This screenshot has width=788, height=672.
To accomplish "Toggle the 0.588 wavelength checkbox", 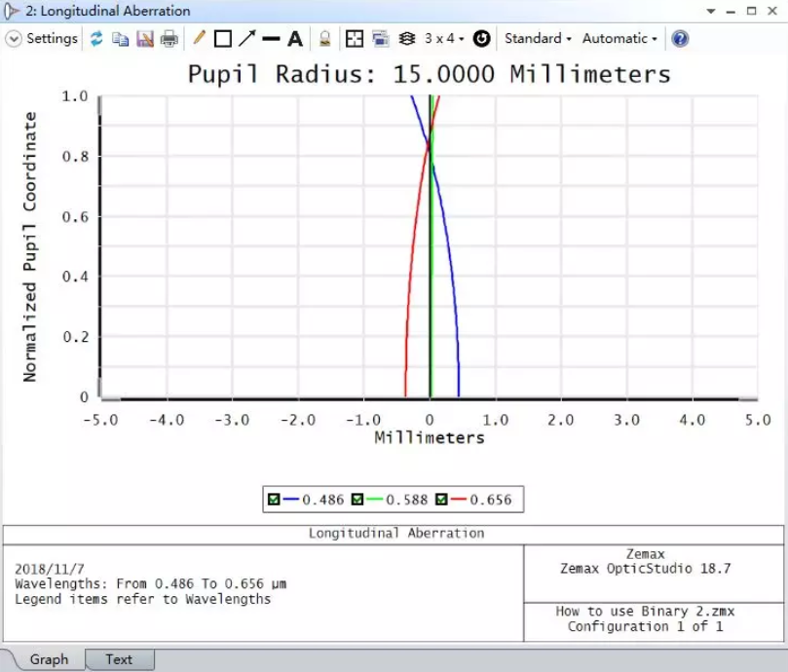I will (358, 500).
